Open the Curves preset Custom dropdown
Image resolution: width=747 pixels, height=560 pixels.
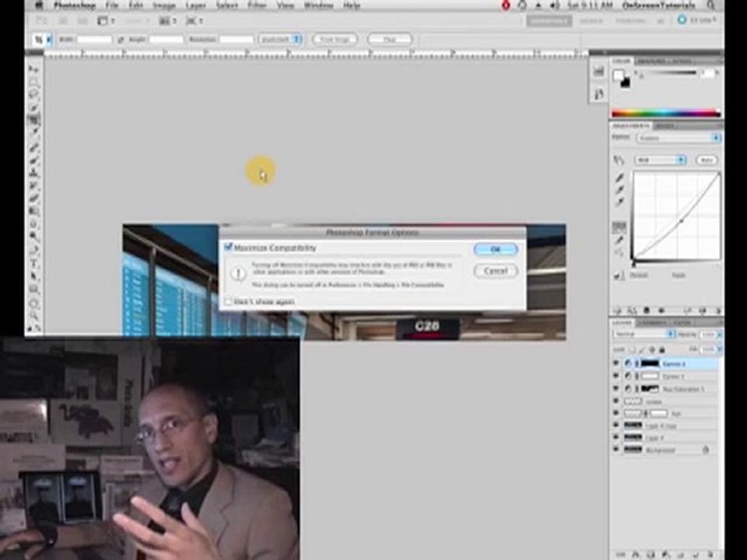point(678,138)
